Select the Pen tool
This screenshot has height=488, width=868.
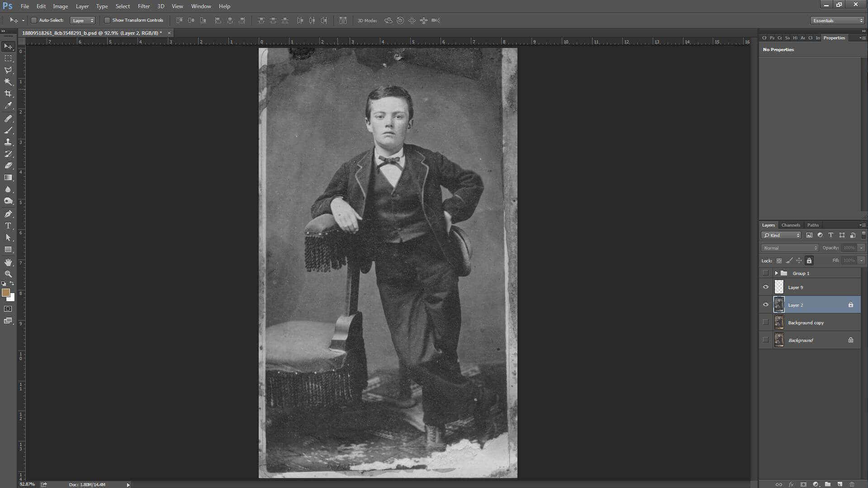(8, 214)
